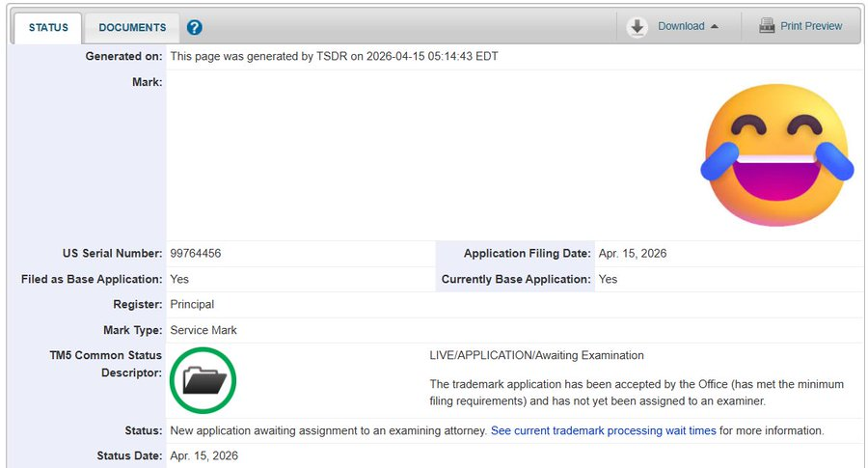The image size is (868, 468).
Task: Click the printer icon for Print Preview
Action: [767, 25]
